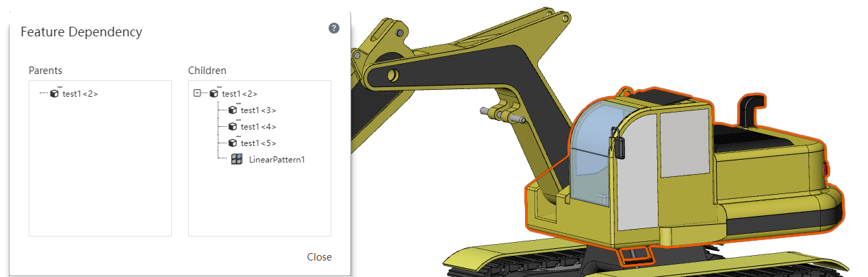This screenshot has width=868, height=277.
Task: Click the part icon beside test1<5>
Action: 232,143
